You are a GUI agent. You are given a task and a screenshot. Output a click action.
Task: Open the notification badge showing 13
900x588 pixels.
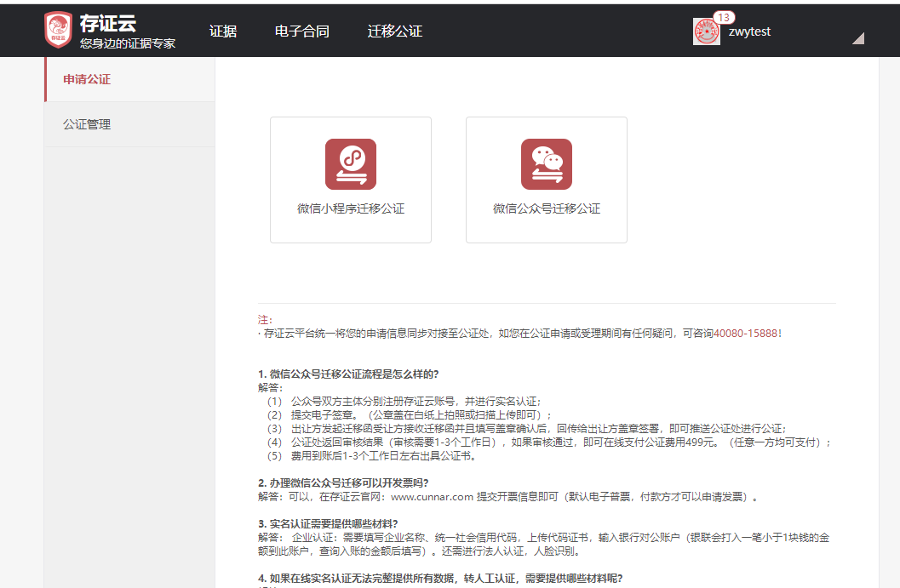724,18
